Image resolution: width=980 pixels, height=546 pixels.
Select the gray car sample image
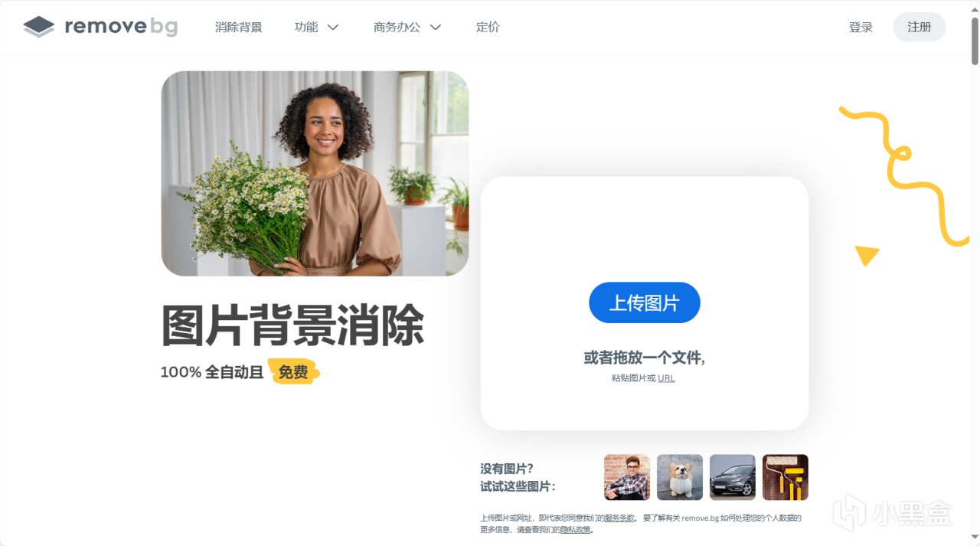[x=733, y=477]
